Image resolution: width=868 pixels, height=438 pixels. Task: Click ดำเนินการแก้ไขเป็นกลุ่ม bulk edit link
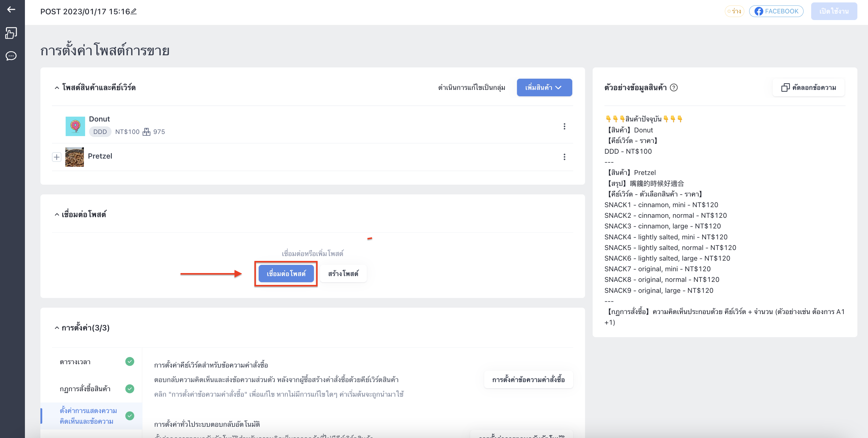[471, 87]
